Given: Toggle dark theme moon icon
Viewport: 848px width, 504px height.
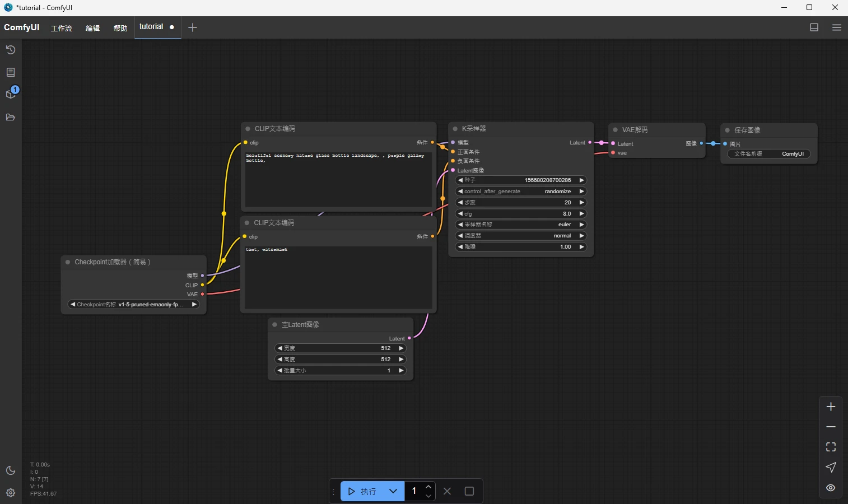Looking at the screenshot, I should coord(11,470).
